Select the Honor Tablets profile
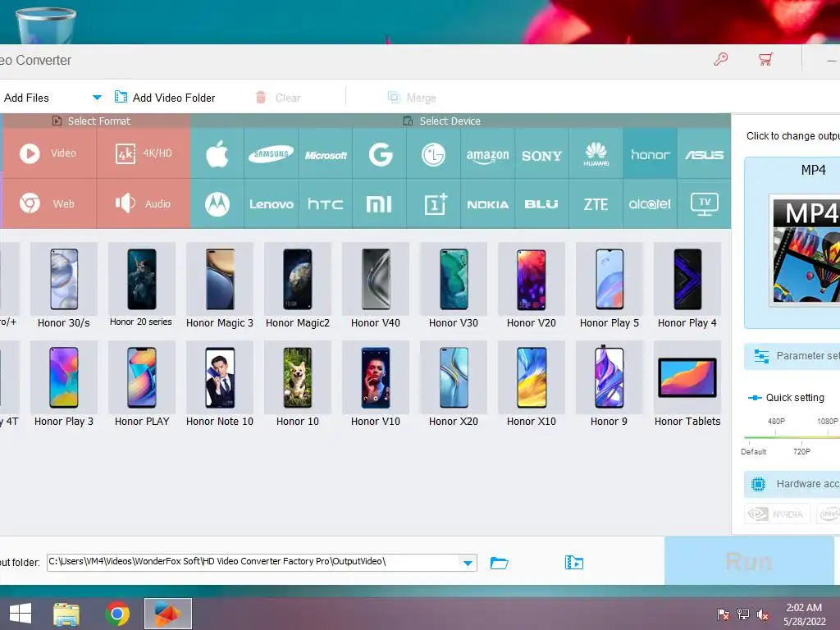 pos(687,384)
